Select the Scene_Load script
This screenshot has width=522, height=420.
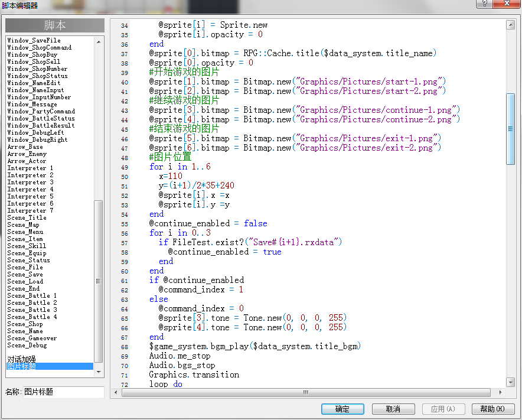(25, 281)
